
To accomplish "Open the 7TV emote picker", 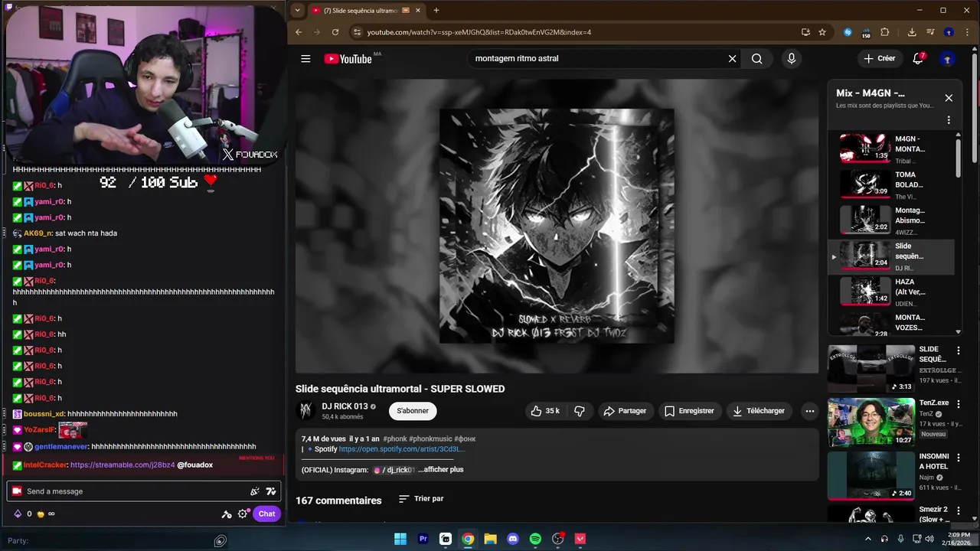I will [x=270, y=491].
